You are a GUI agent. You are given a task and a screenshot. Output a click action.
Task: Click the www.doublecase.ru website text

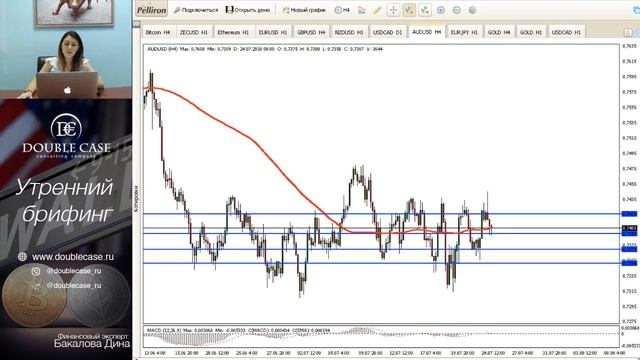pos(73,257)
